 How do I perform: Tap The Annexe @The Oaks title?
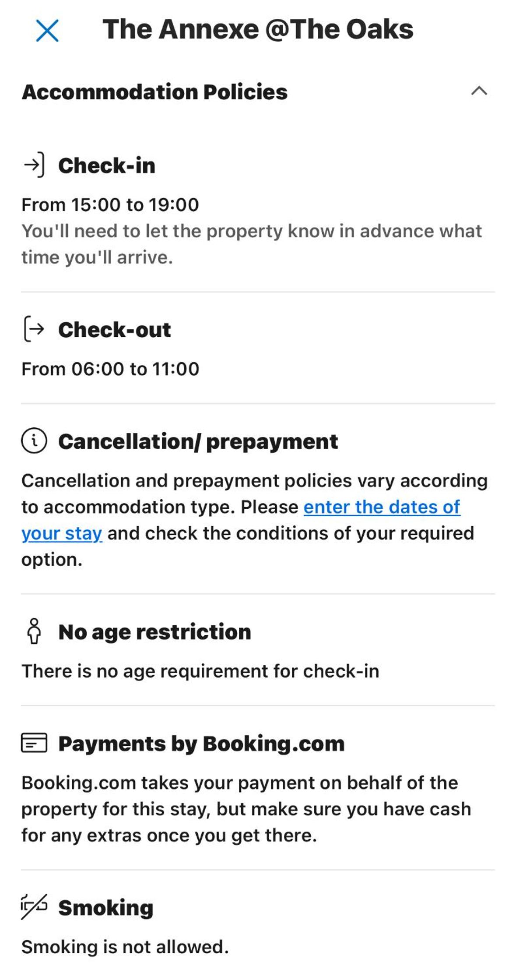pyautogui.click(x=258, y=29)
